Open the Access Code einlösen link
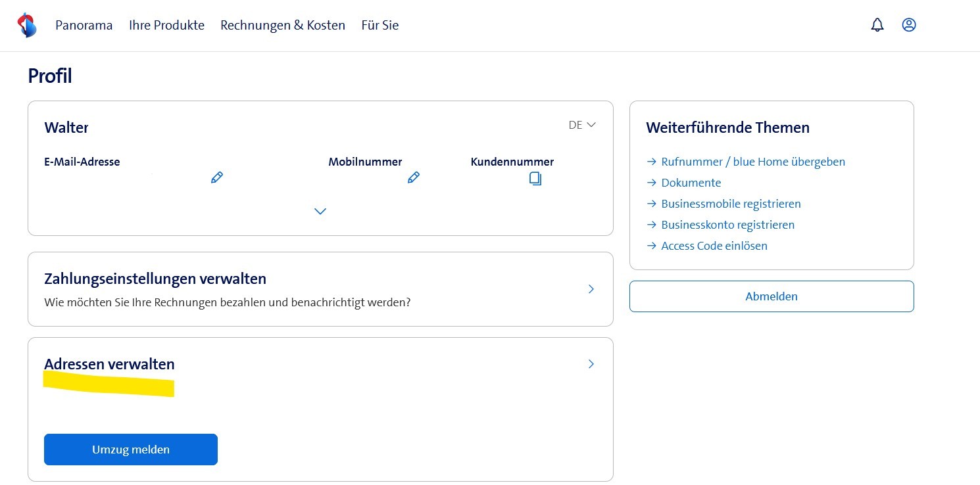This screenshot has width=980, height=485. [x=714, y=246]
